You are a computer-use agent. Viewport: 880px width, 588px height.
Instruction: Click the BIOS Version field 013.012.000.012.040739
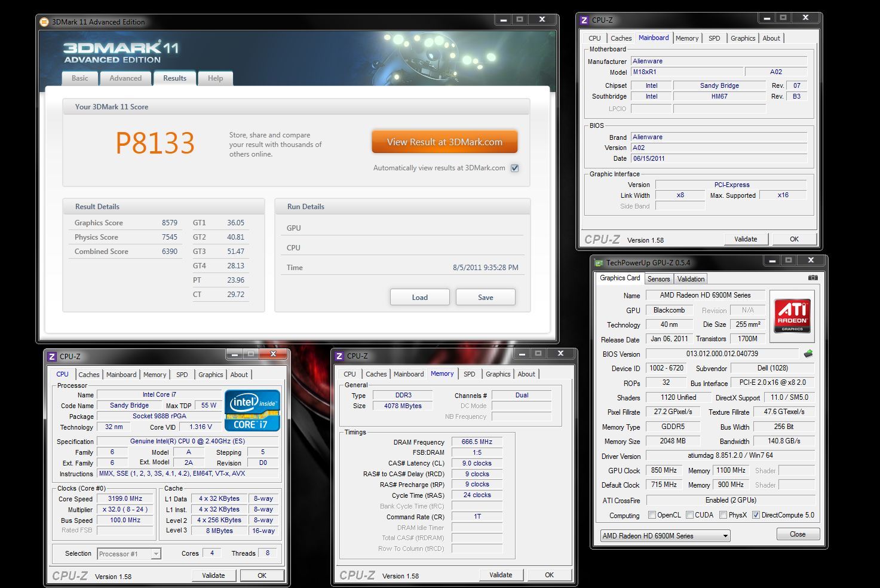pyautogui.click(x=722, y=354)
